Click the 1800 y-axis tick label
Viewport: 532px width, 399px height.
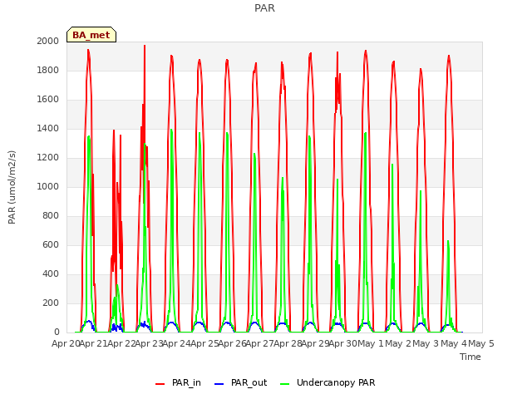pos(48,70)
